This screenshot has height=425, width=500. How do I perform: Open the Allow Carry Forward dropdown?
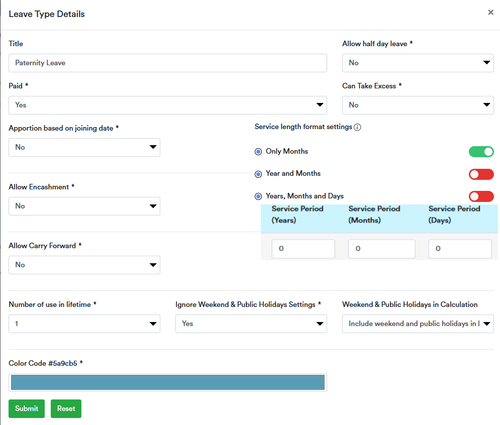point(84,265)
